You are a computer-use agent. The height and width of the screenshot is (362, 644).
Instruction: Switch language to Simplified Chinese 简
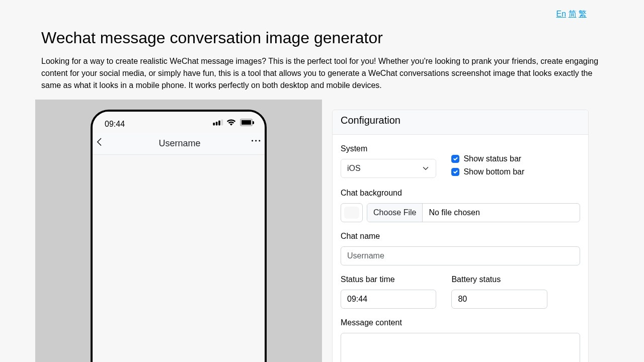coord(573,14)
